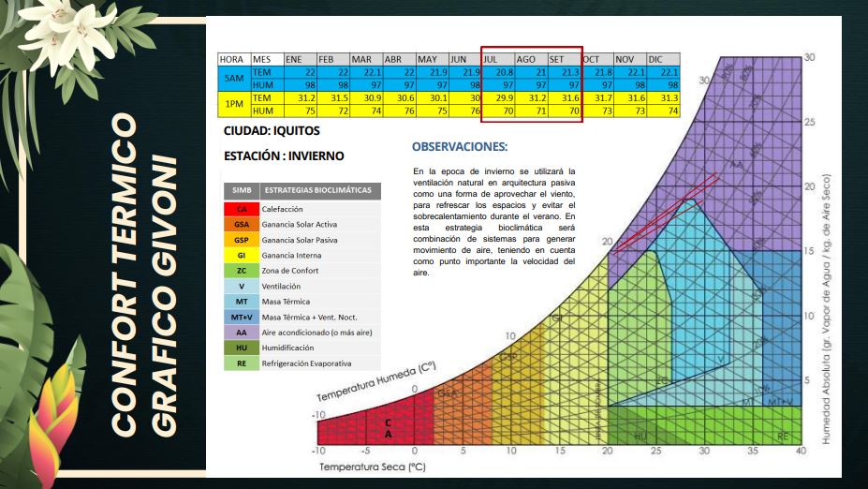Click the MT+V legend swatch
Screen dimensions: 868x489
(x=242, y=317)
